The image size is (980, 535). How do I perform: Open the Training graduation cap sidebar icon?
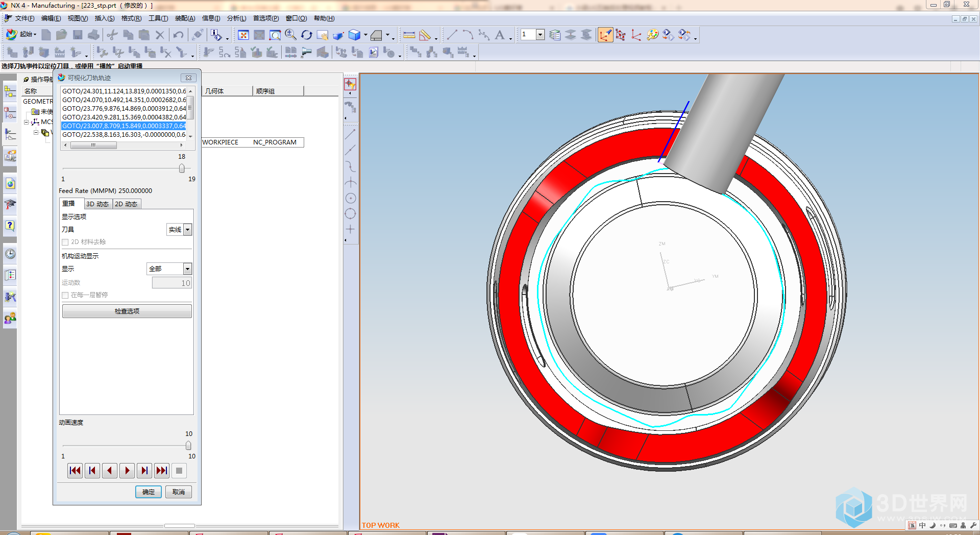coord(10,205)
